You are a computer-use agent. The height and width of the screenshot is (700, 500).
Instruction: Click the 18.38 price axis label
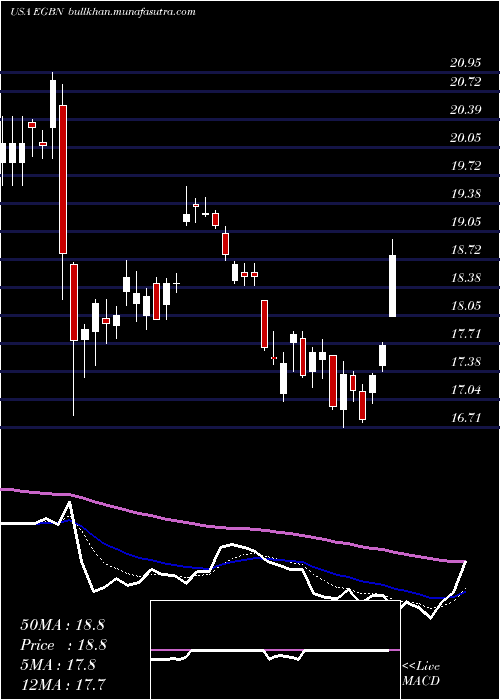(x=466, y=278)
